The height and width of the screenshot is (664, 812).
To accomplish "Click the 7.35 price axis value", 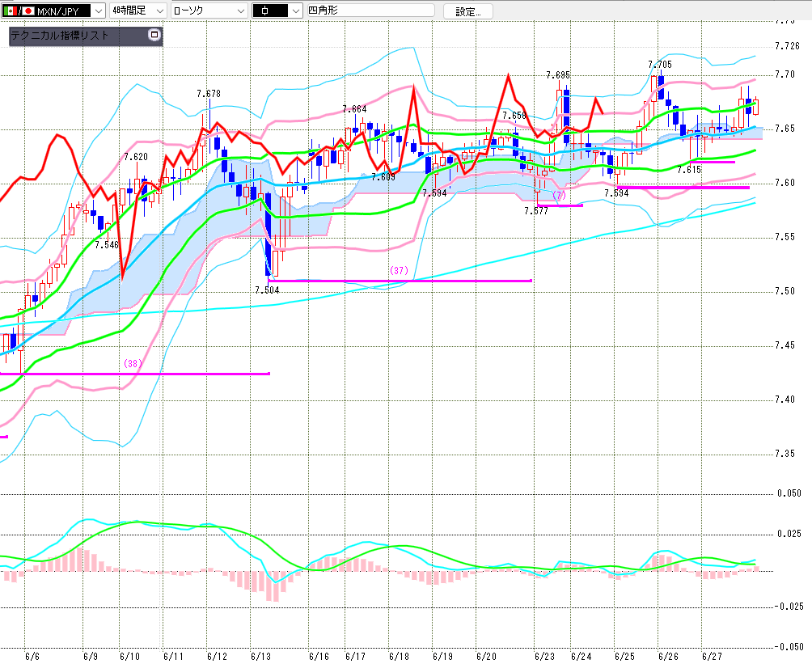I will (x=785, y=454).
